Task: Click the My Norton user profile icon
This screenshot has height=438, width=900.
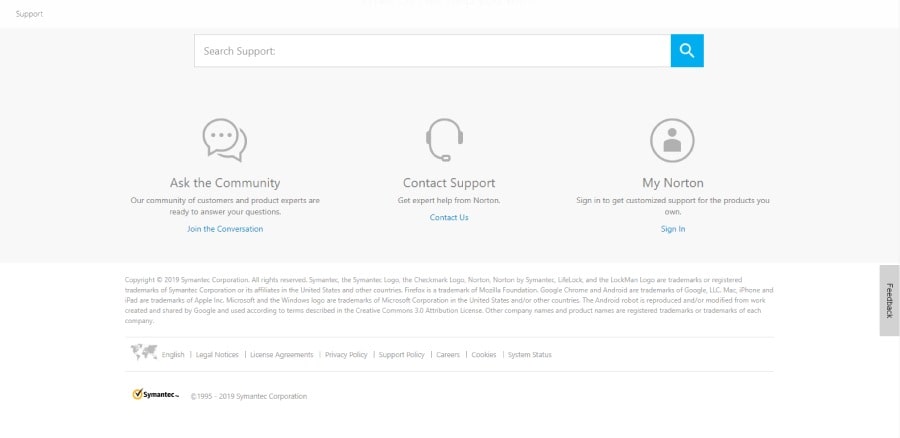Action: pyautogui.click(x=672, y=140)
